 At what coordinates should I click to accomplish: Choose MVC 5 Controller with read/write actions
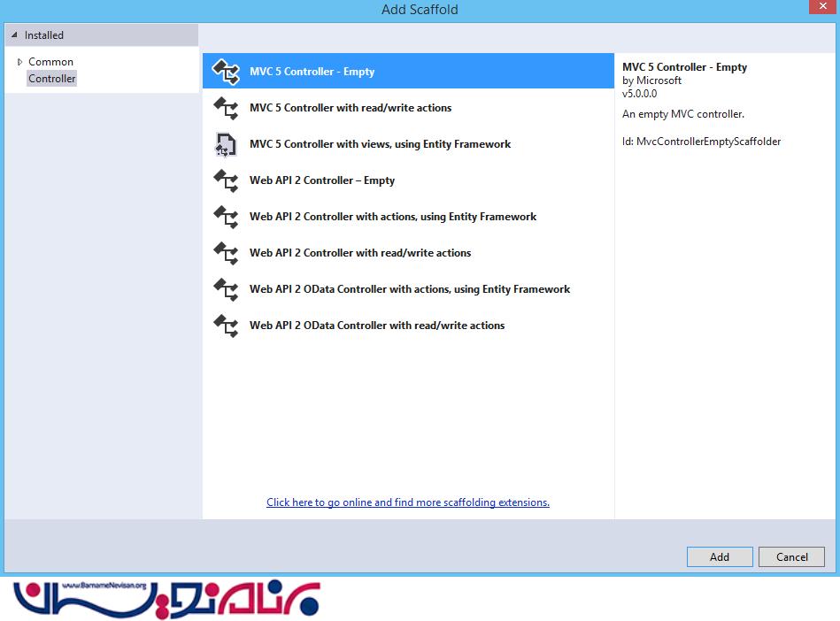coord(408,108)
